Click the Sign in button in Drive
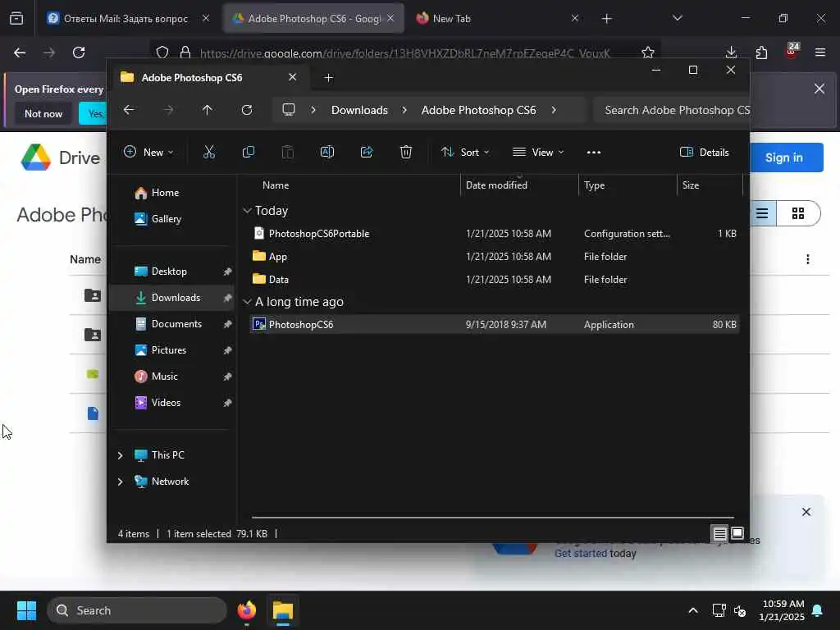 click(x=783, y=157)
